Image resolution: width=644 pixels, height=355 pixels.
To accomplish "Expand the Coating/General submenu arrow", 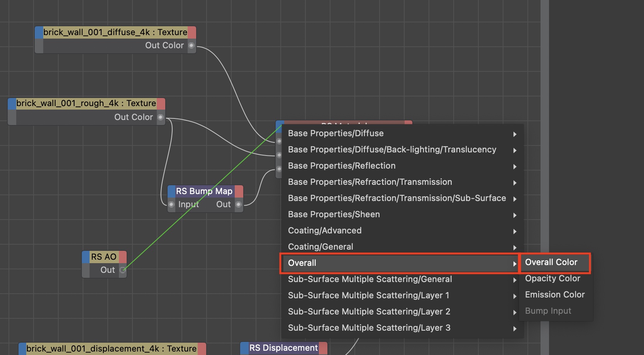I will (x=515, y=248).
